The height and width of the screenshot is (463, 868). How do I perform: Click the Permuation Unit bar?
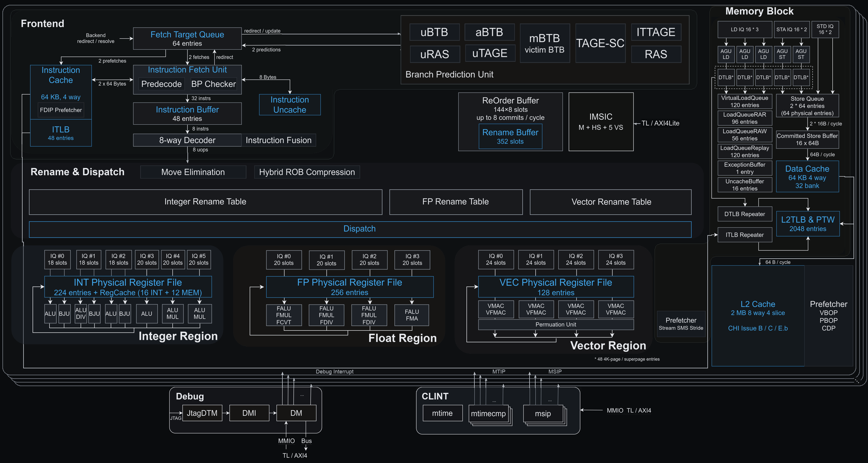pos(556,325)
